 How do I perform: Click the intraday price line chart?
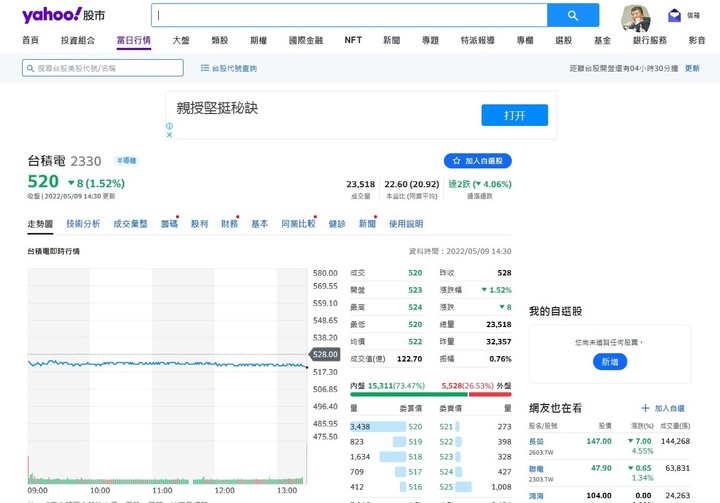pyautogui.click(x=167, y=364)
